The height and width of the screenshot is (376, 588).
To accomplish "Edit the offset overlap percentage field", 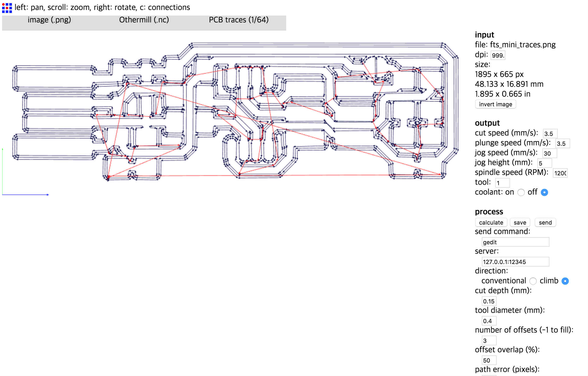I will click(483, 361).
